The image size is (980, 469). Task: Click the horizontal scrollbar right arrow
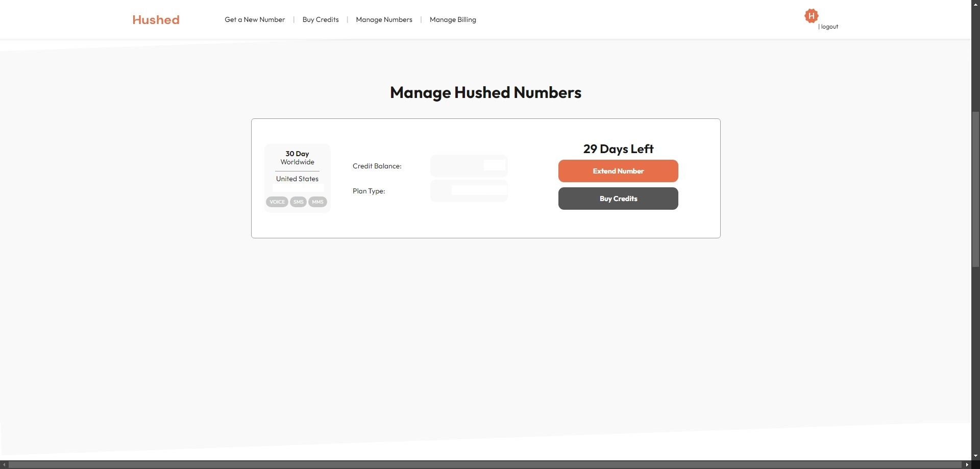tap(967, 465)
